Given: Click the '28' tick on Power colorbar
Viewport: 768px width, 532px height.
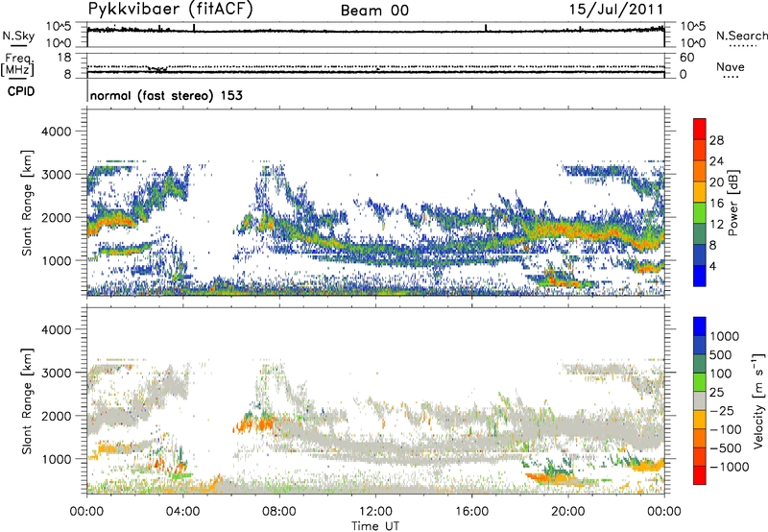Looking at the screenshot, I should click(x=716, y=140).
